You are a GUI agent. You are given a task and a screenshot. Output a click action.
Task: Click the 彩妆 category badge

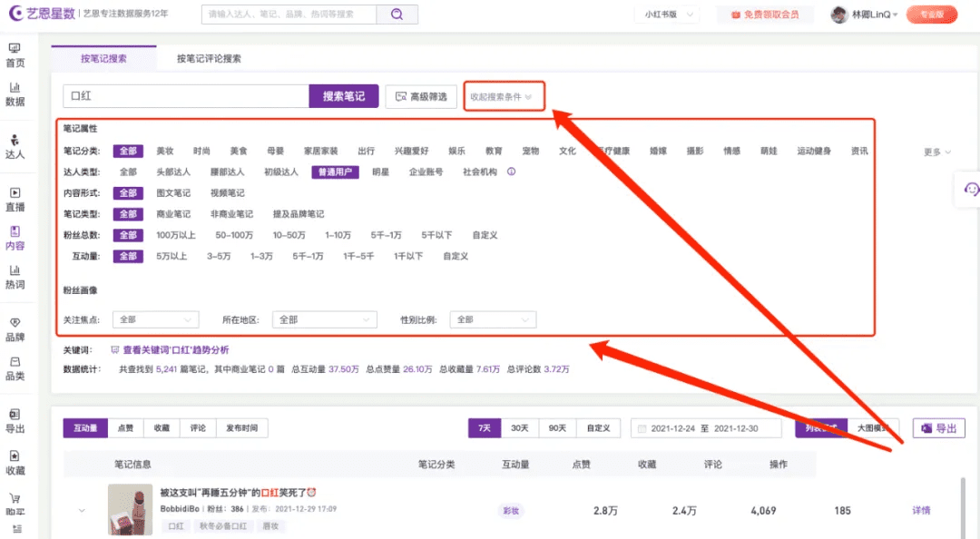[511, 511]
